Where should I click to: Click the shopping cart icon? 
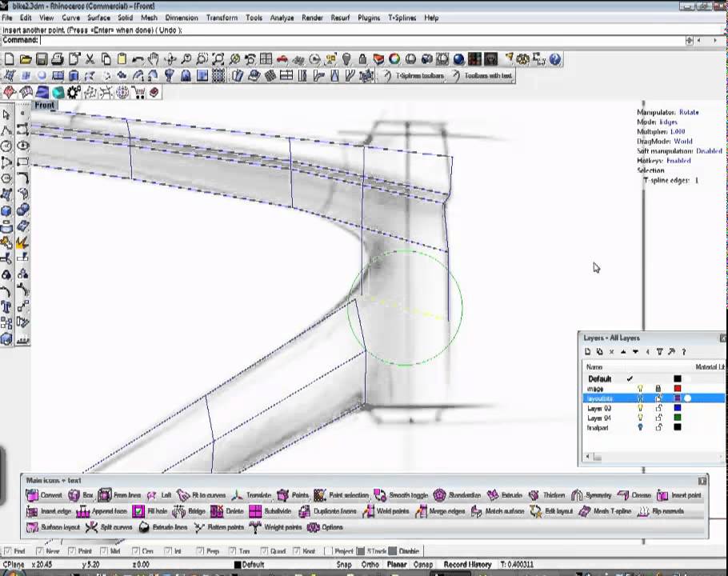138,92
